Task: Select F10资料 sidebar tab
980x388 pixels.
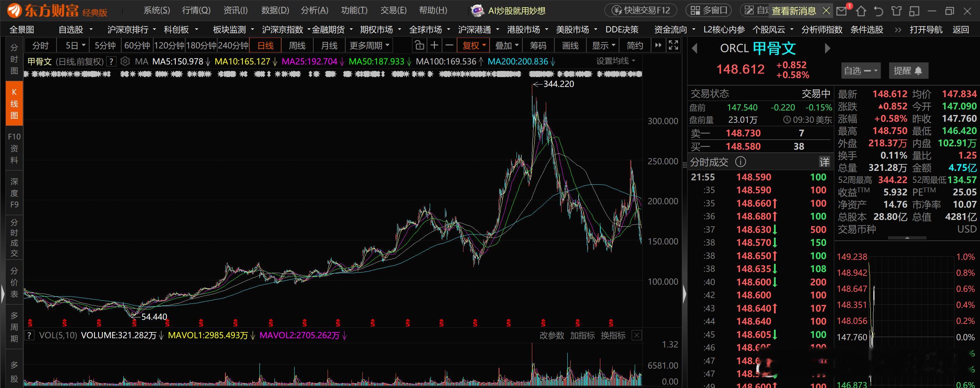Action: pyautogui.click(x=14, y=148)
